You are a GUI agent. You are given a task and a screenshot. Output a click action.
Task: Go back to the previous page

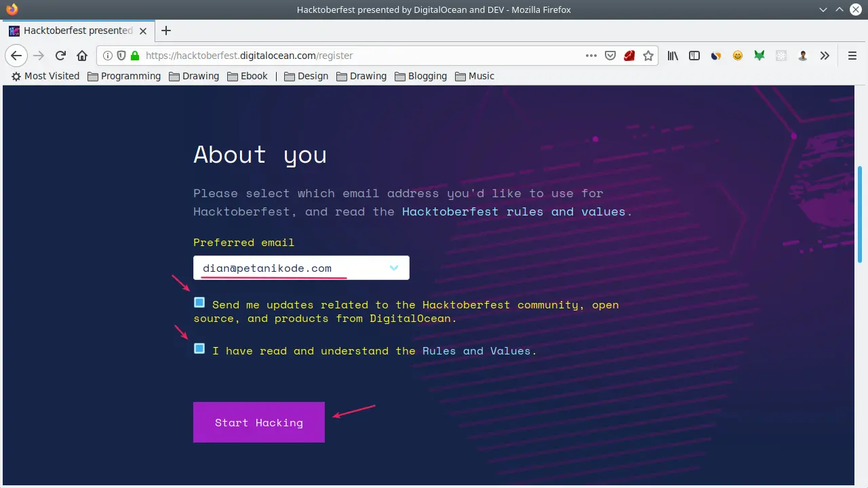[x=16, y=56]
